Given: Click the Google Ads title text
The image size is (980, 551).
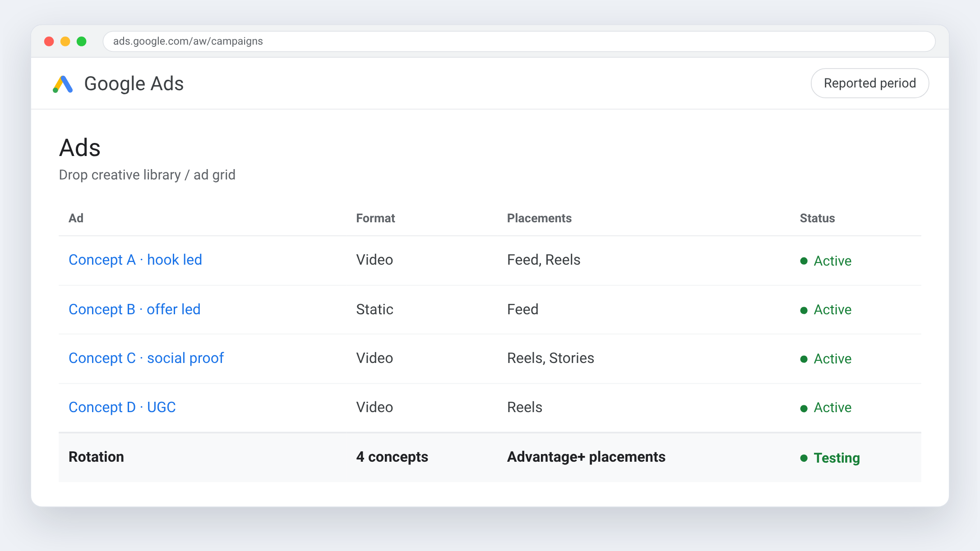Looking at the screenshot, I should point(134,84).
